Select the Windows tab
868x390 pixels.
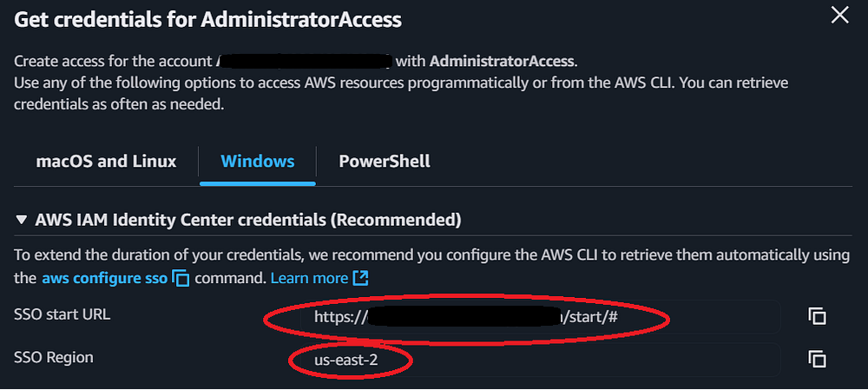(x=258, y=162)
